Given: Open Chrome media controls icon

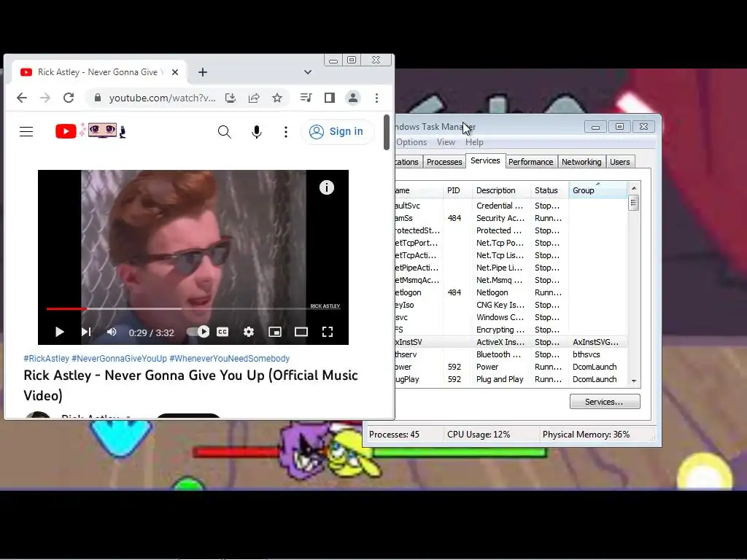Looking at the screenshot, I should pos(306,98).
